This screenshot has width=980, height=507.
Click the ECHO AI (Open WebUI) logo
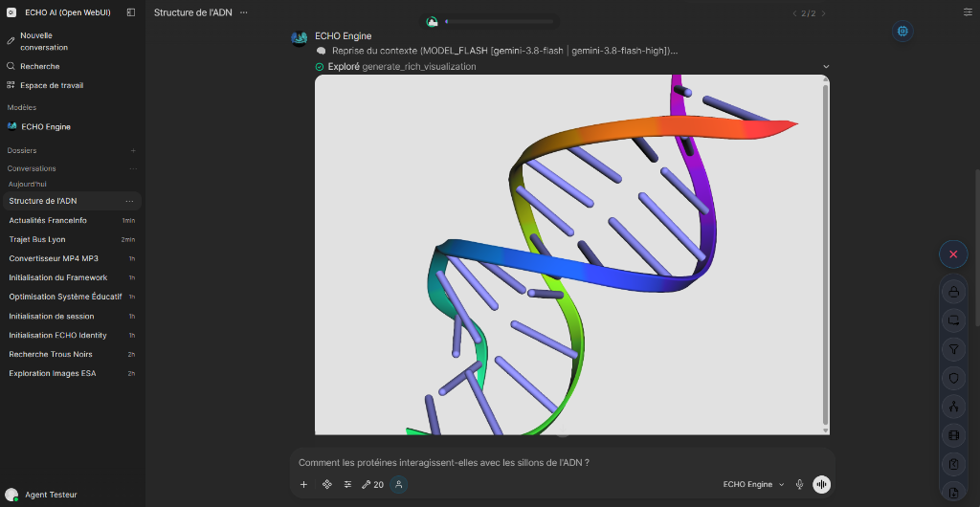click(x=11, y=12)
